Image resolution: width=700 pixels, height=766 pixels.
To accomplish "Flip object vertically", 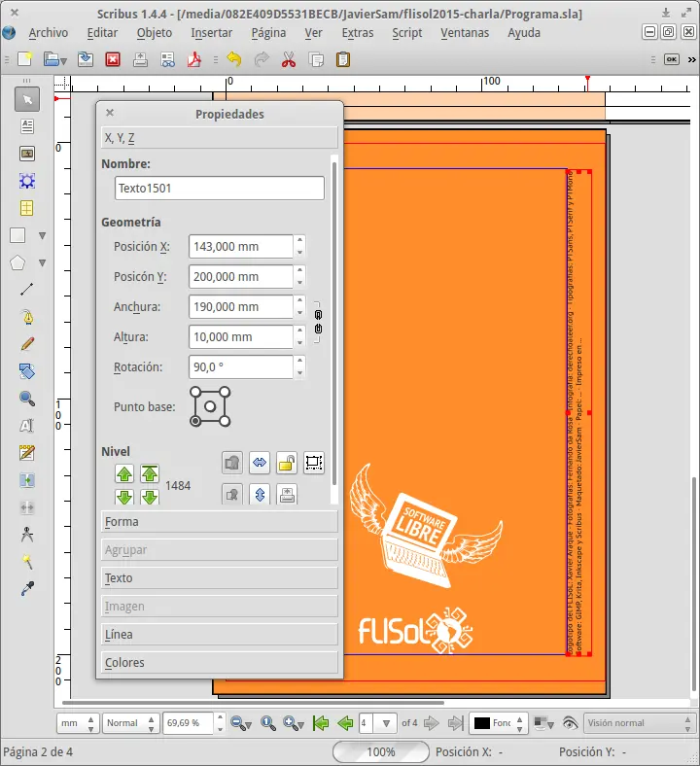I will click(x=260, y=495).
